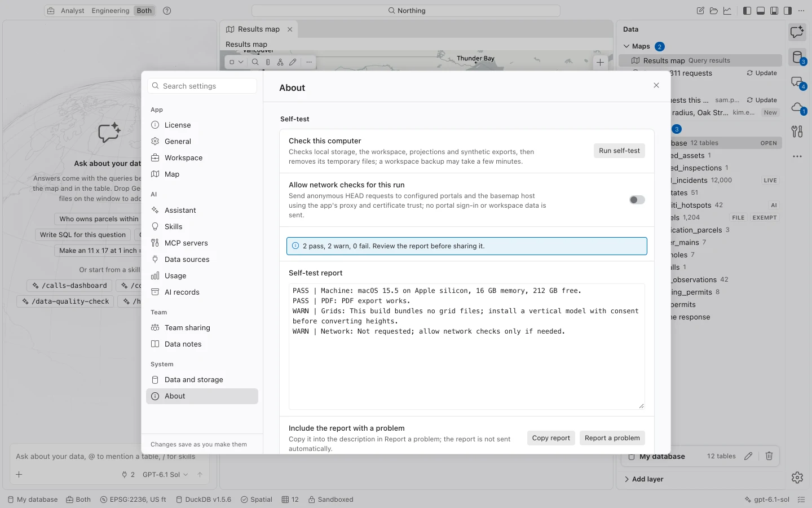
Task: Expand the Add layer section
Action: 643,479
